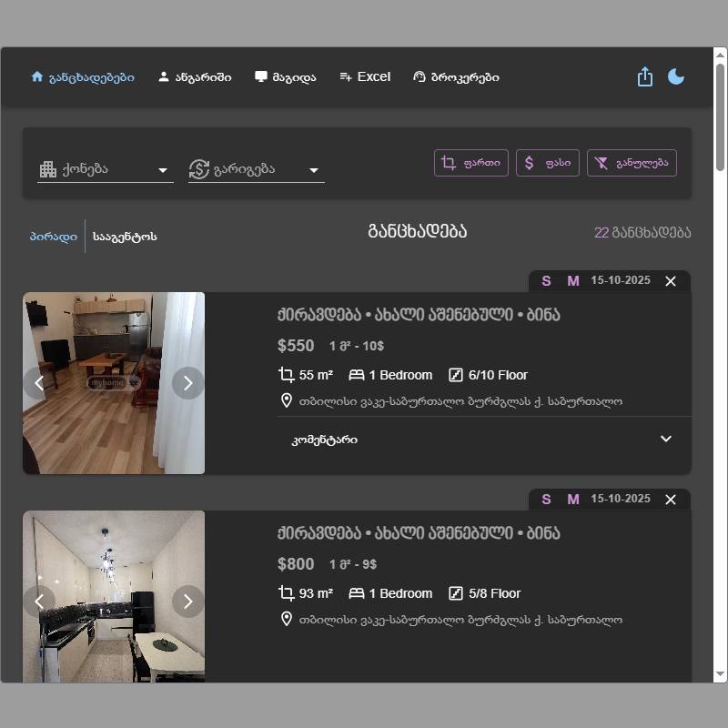This screenshot has width=728, height=728.
Task: Open the Excel export option
Action: [x=365, y=77]
